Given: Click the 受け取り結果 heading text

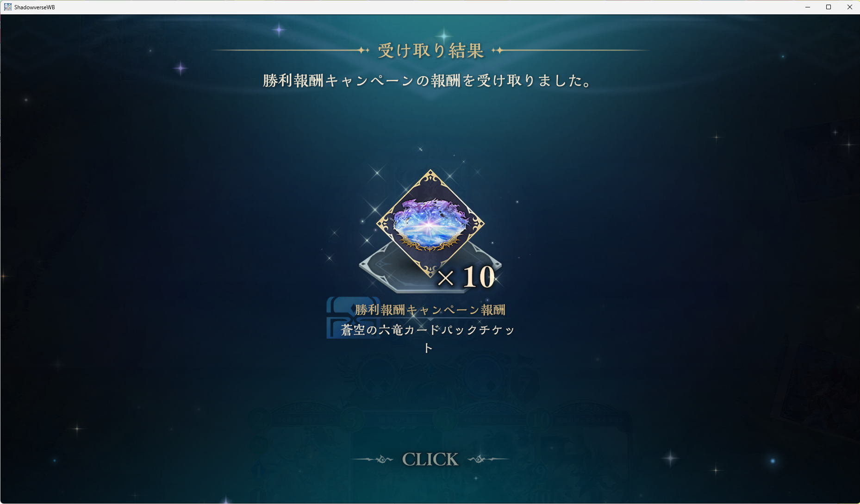Looking at the screenshot, I should pyautogui.click(x=430, y=50).
